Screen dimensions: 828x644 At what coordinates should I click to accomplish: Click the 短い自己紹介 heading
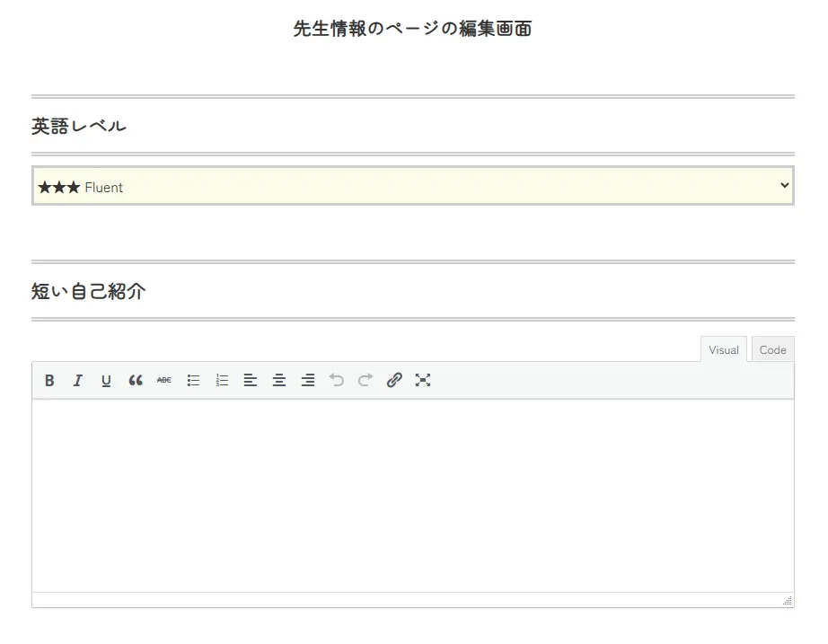coord(88,291)
